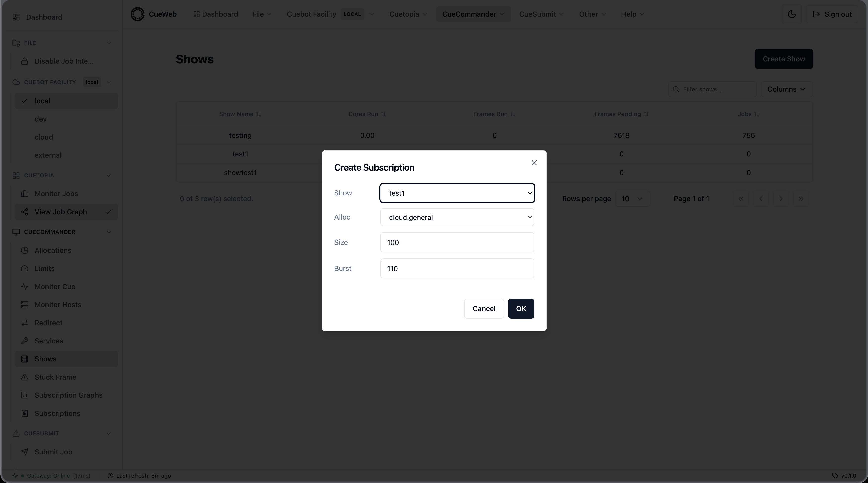Open the CueCommander top menu

pos(473,14)
